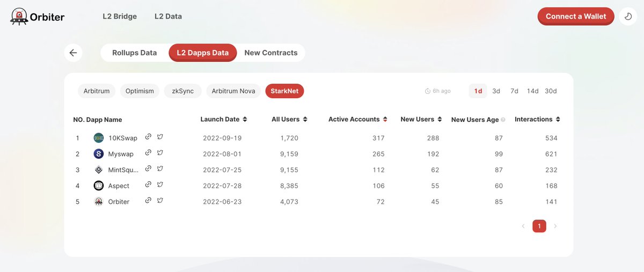The width and height of the screenshot is (644, 272).
Task: Go back using the left arrow button
Action: pyautogui.click(x=73, y=53)
